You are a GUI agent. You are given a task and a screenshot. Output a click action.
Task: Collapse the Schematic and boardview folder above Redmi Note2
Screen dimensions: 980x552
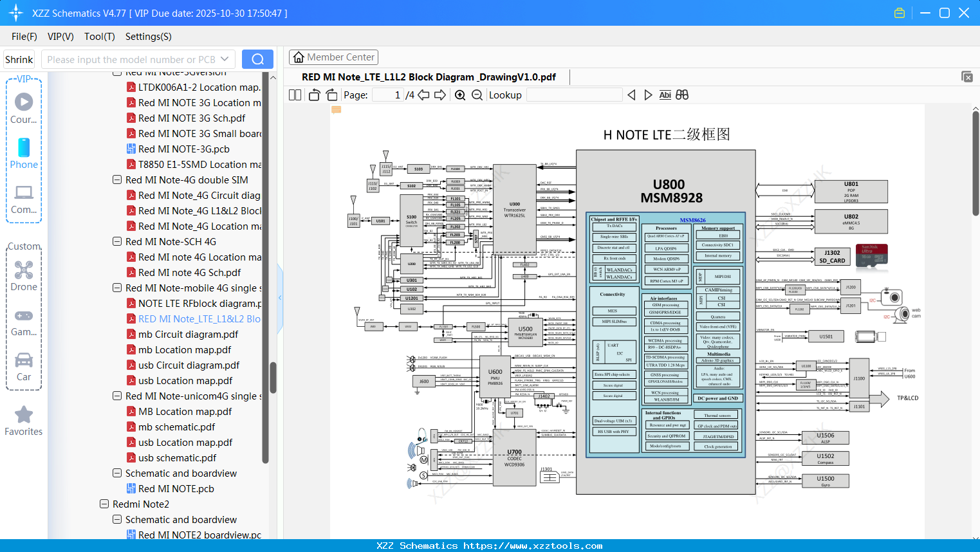point(117,474)
